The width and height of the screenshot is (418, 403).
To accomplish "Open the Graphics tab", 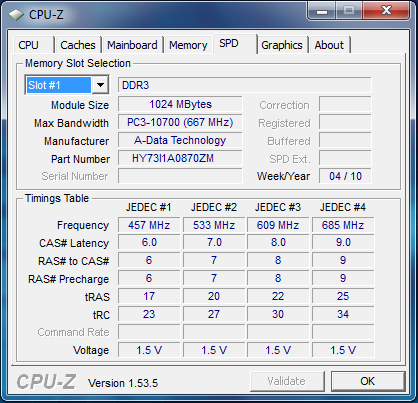I will click(282, 45).
